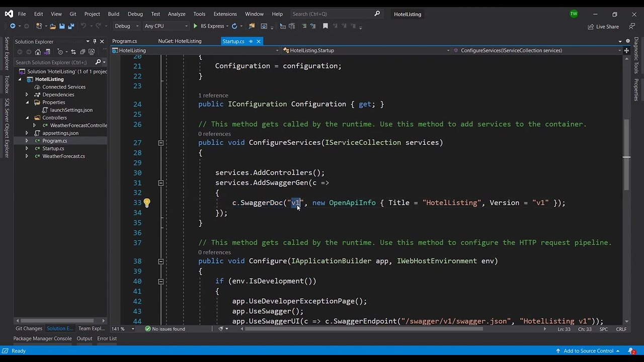
Task: Expand the Dependencies node
Action: pyautogui.click(x=27, y=95)
